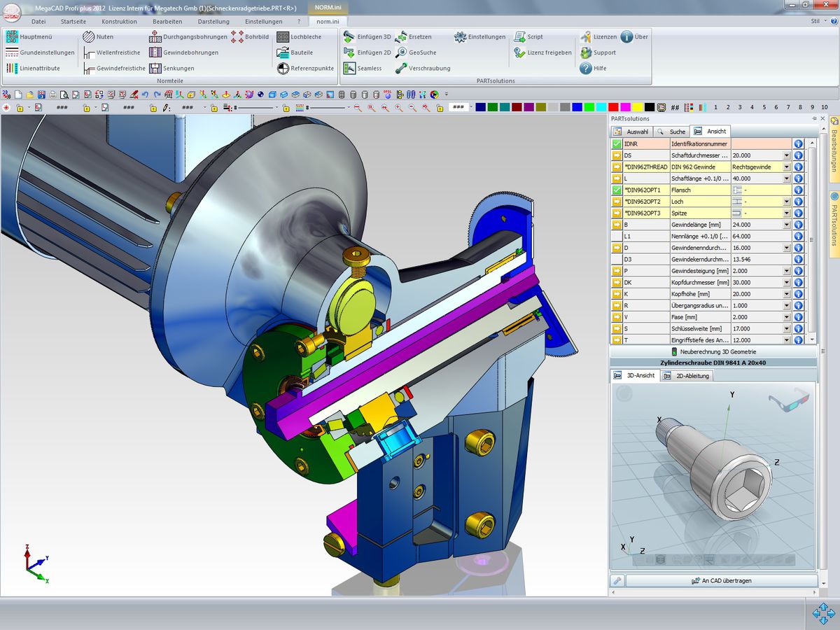The image size is (840, 630).
Task: Click the Seamless icon
Action: [349, 69]
